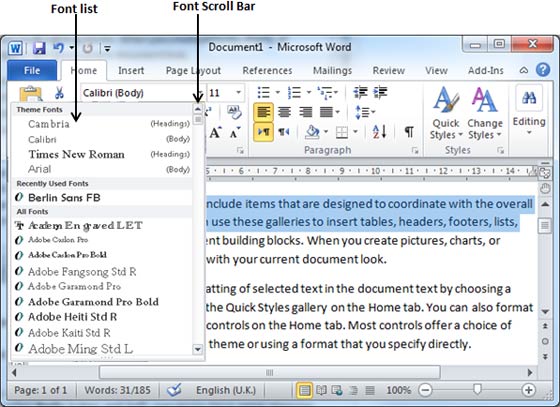This screenshot has height=407, width=560.
Task: Click the 100% zoom level button
Action: point(399,390)
